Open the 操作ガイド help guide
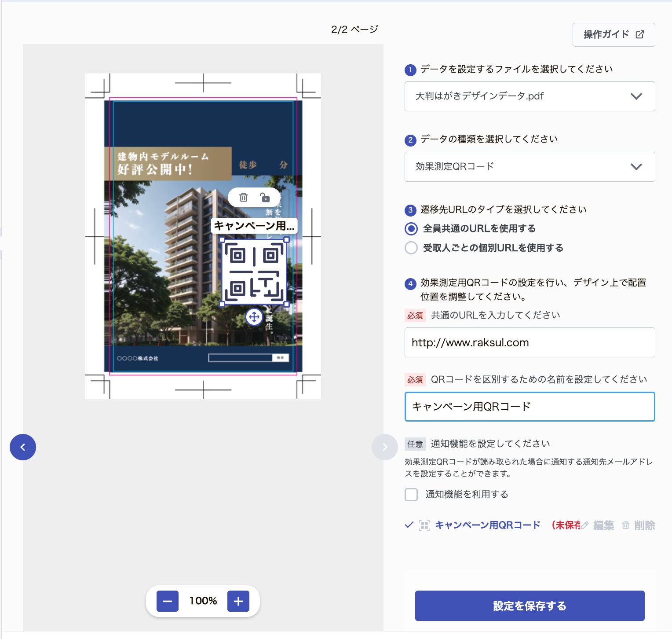The width and height of the screenshot is (672, 639). 614,35
